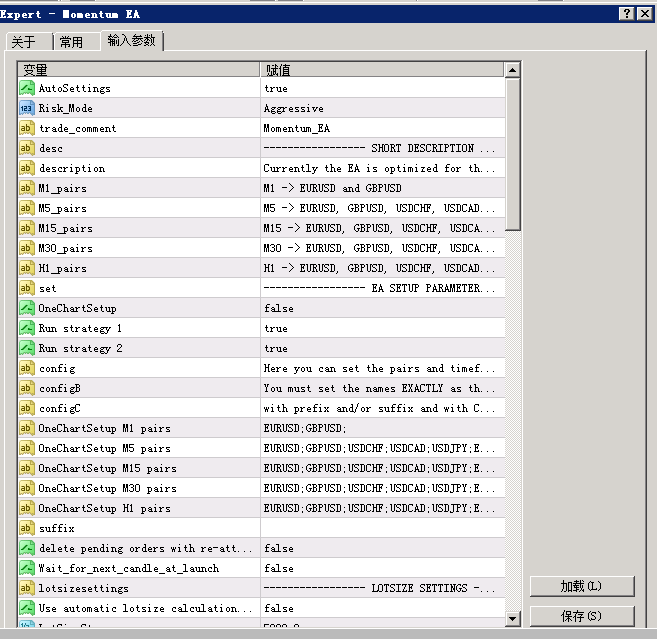Select the AutoSettings true value cell
This screenshot has width=657, height=639.
(x=383, y=88)
